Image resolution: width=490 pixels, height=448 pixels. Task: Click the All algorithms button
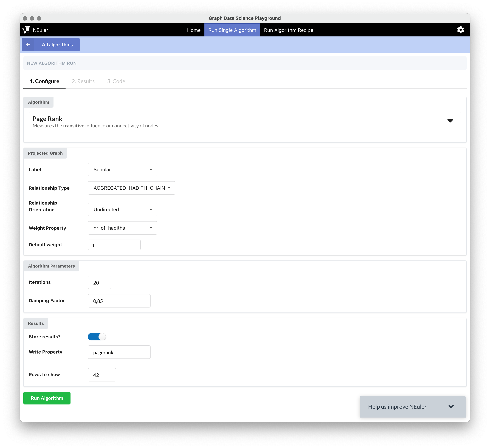pos(57,44)
